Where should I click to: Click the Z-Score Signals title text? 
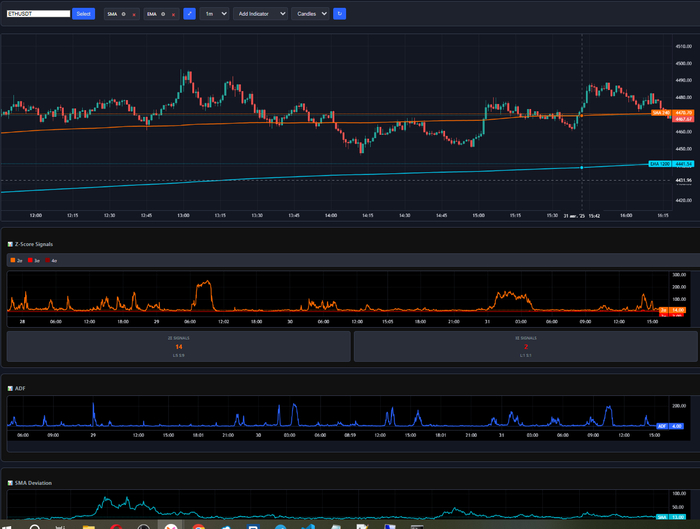tap(34, 244)
